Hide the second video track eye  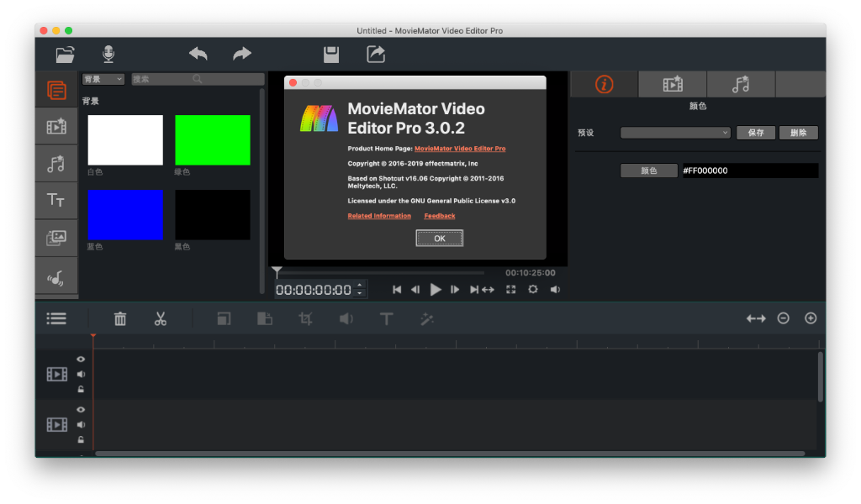pyautogui.click(x=81, y=410)
